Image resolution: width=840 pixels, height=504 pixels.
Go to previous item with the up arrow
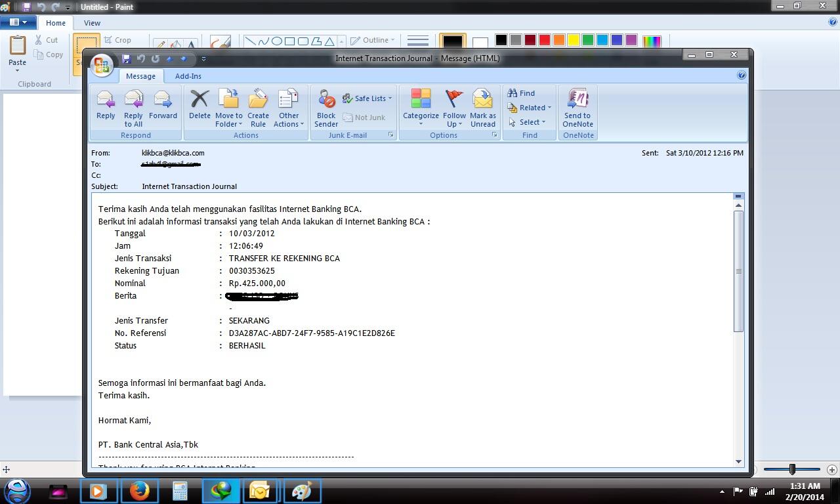click(x=169, y=58)
